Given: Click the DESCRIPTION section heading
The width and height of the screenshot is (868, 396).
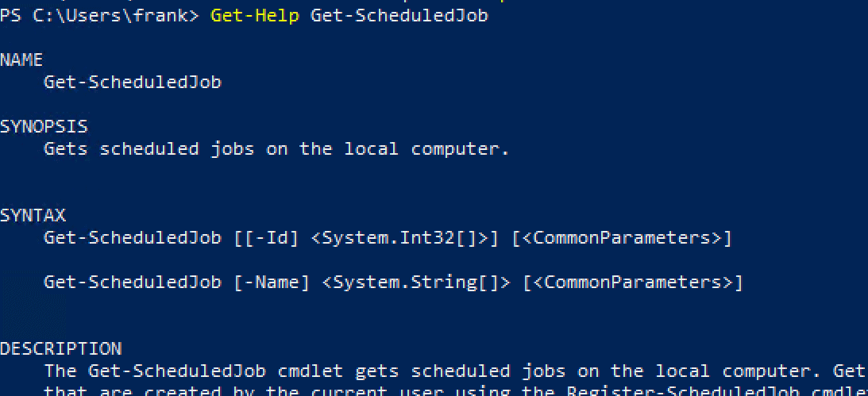Looking at the screenshot, I should [60, 348].
